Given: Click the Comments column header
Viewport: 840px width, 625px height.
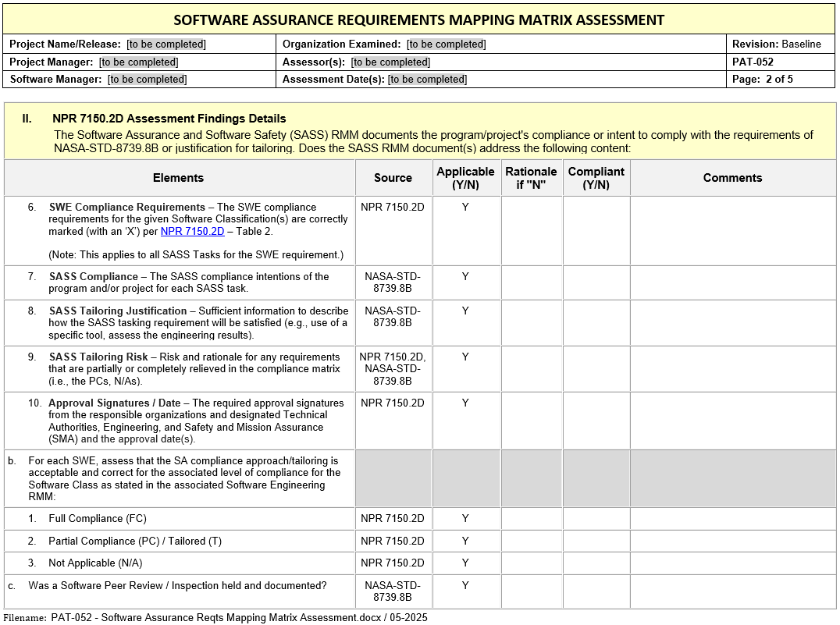Looking at the screenshot, I should coord(731,178).
